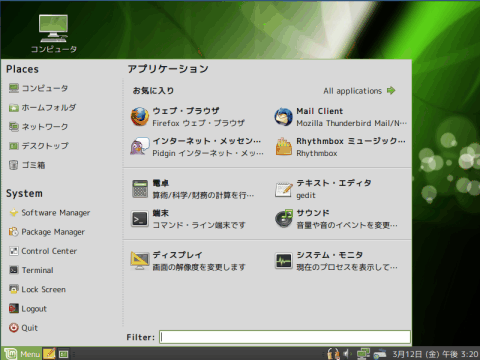Open デスクトップ folder in Places
This screenshot has width=480, height=360.
39,146
